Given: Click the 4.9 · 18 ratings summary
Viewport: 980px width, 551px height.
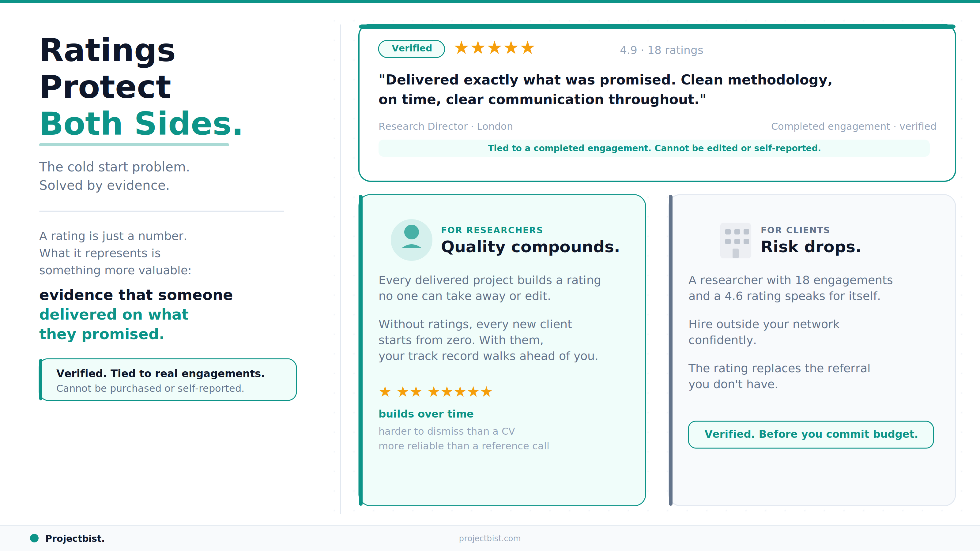Looking at the screenshot, I should point(661,50).
